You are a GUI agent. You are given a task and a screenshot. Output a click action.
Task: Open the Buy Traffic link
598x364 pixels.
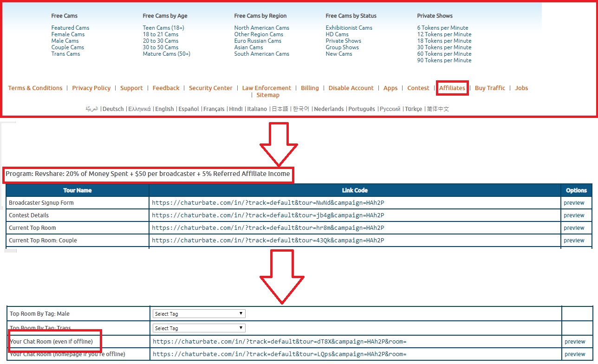[x=490, y=88]
